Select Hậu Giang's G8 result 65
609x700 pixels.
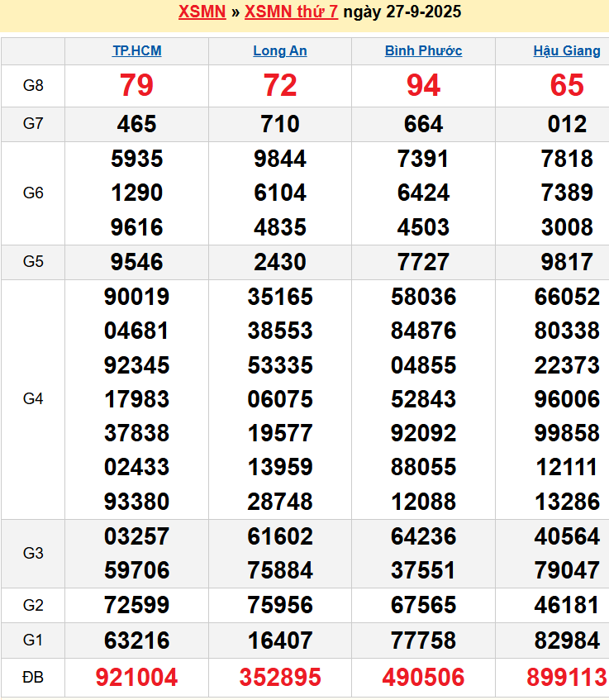(567, 85)
